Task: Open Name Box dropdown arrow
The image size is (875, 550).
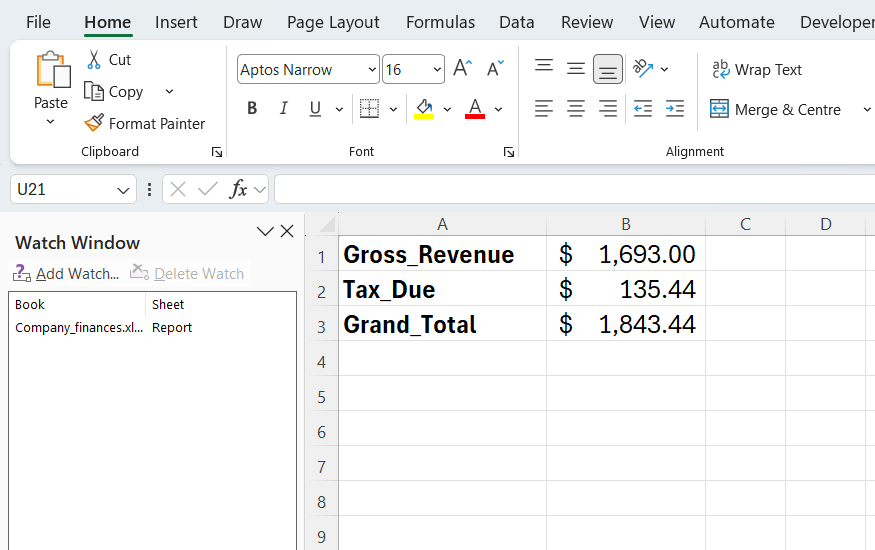Action: [x=123, y=190]
